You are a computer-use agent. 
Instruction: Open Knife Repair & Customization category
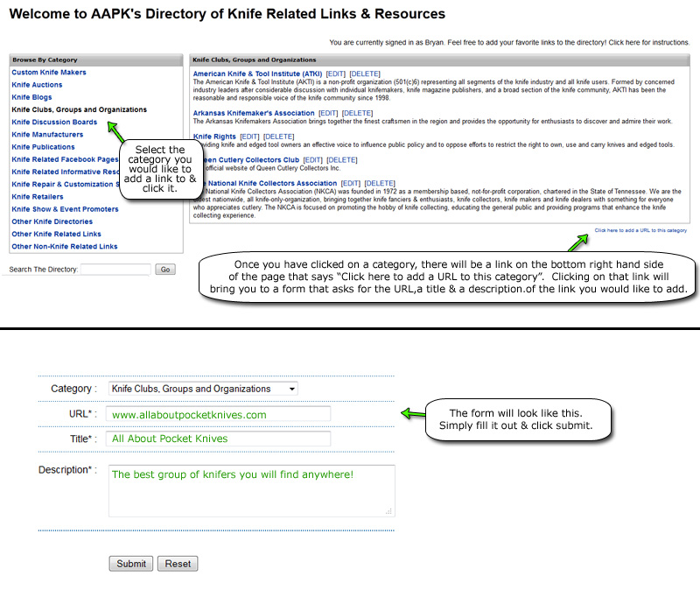click(x=66, y=185)
